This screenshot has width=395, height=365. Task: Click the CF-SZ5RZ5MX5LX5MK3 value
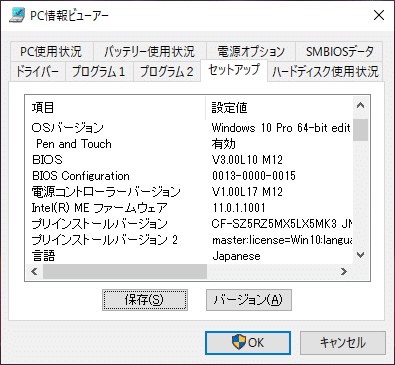pyautogui.click(x=282, y=224)
